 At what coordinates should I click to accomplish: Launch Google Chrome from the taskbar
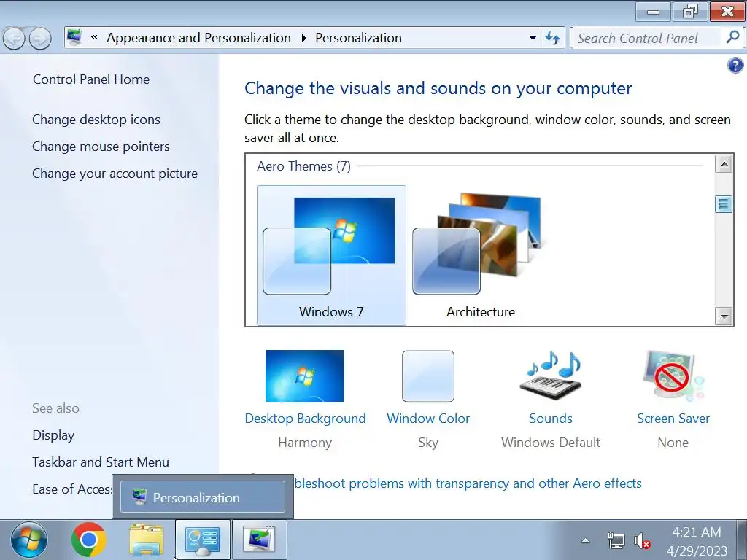pos(88,540)
